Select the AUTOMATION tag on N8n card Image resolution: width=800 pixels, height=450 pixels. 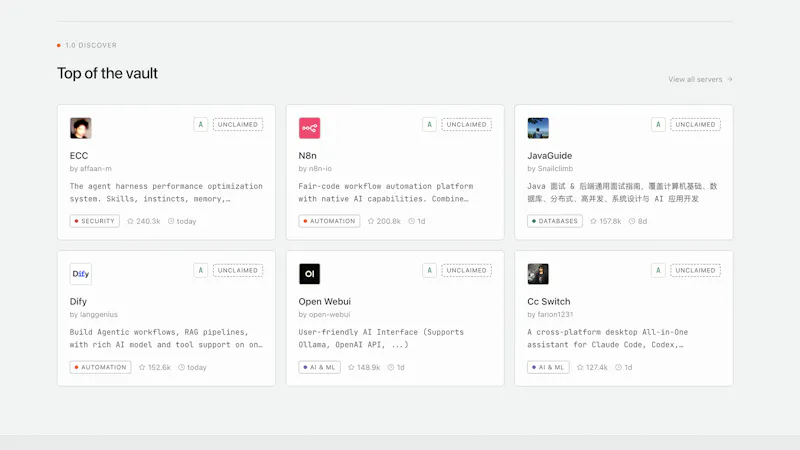coord(329,221)
